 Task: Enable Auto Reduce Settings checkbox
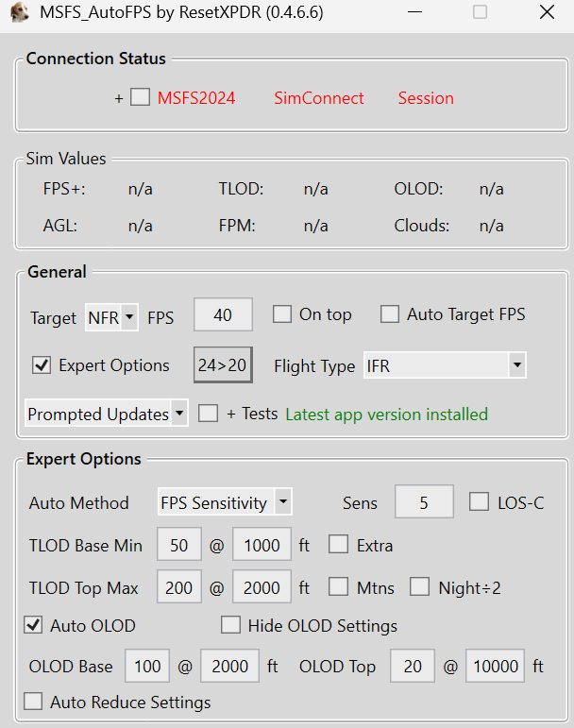pos(33,702)
